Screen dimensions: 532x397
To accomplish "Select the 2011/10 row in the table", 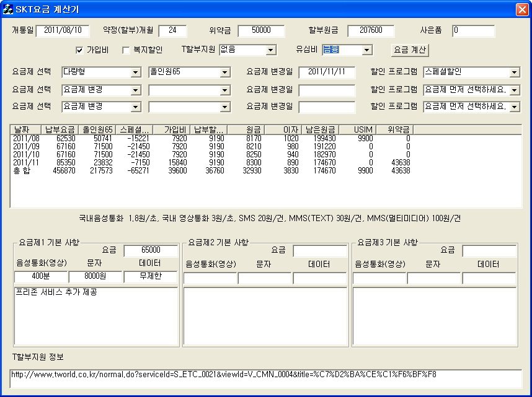I will coord(211,155).
